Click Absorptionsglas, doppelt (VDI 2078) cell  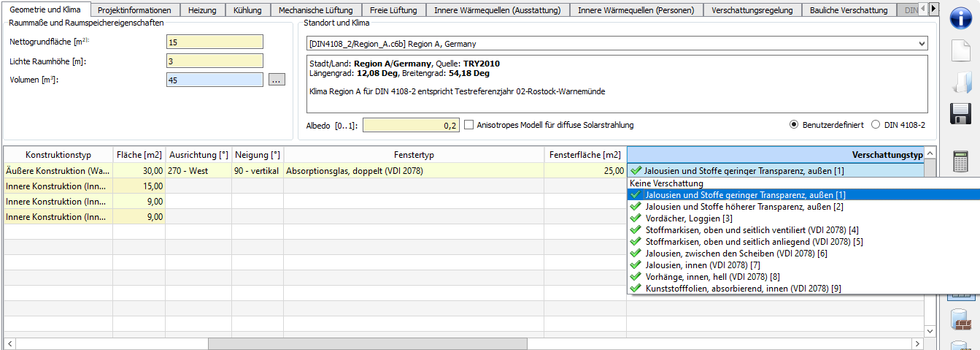pos(414,170)
